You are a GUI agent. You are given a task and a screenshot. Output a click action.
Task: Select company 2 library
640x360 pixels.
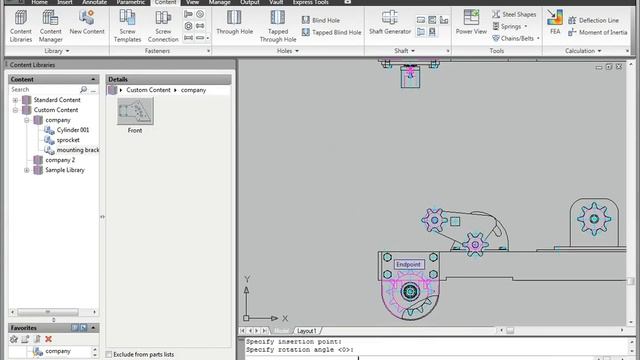(x=60, y=160)
